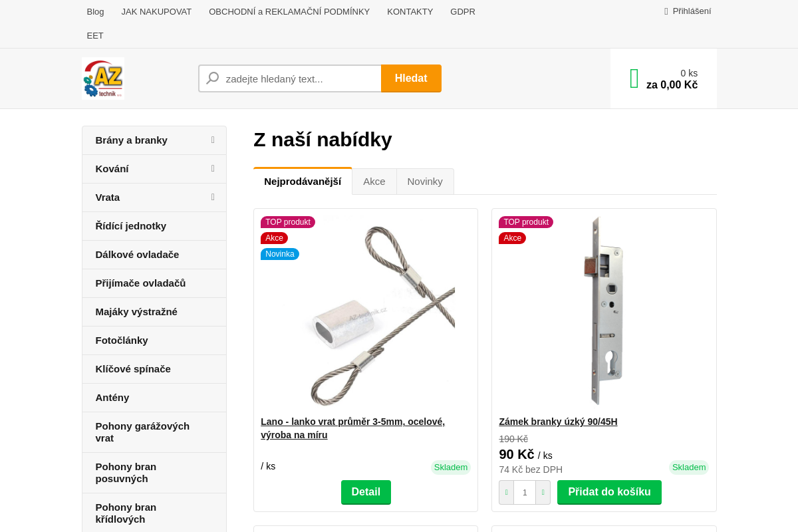Image resolution: width=798 pixels, height=532 pixels.
Task: Switch to the Novinky tab
Action: (425, 181)
